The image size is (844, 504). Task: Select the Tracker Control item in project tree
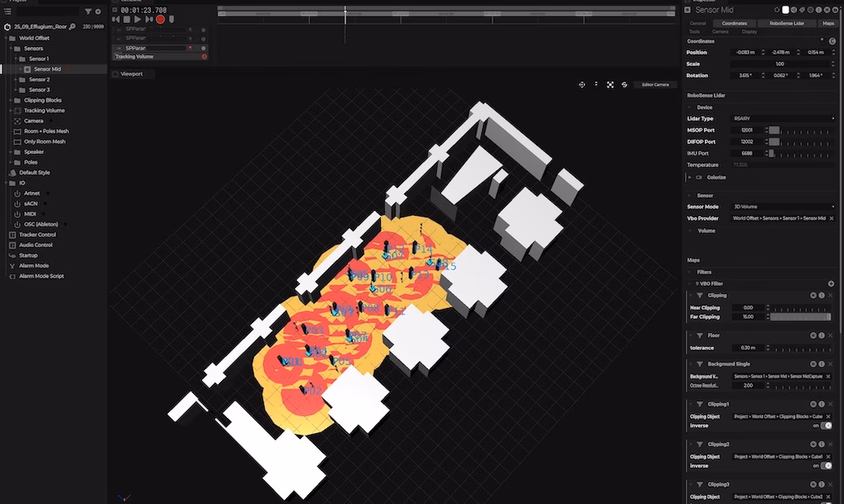click(36, 235)
